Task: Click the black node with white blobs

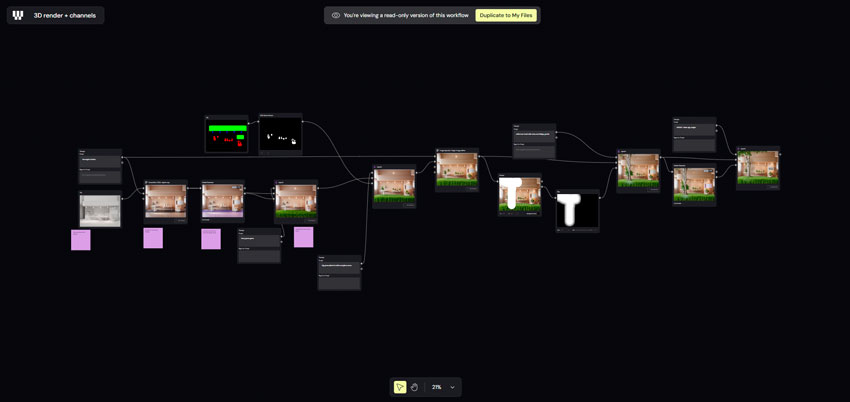Action: 280,136
